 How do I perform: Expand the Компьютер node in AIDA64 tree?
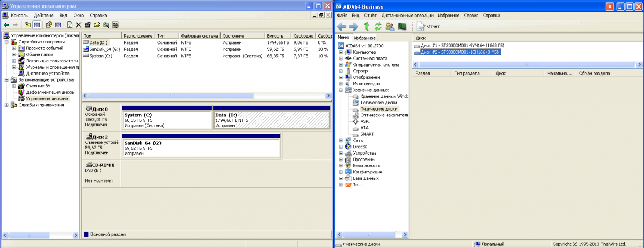pos(341,52)
